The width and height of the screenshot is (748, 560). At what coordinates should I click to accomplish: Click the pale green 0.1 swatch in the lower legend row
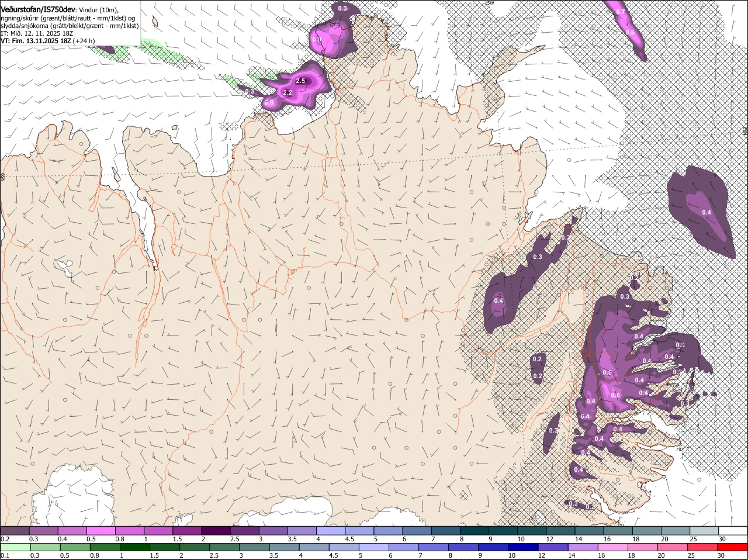click(x=15, y=547)
